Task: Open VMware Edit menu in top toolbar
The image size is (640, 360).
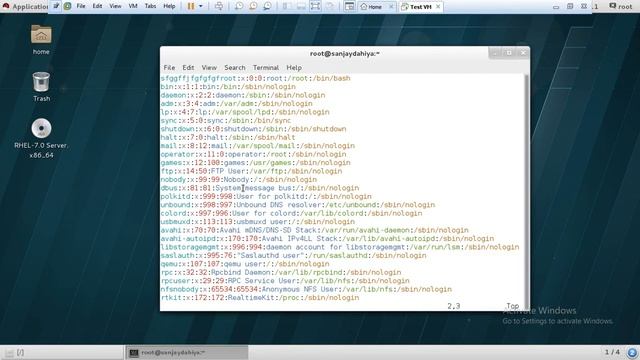Action: point(97,6)
